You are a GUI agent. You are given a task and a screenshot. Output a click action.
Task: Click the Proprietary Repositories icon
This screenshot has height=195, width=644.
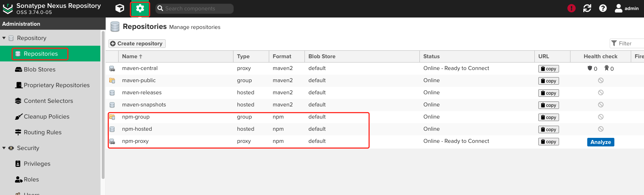tap(19, 85)
